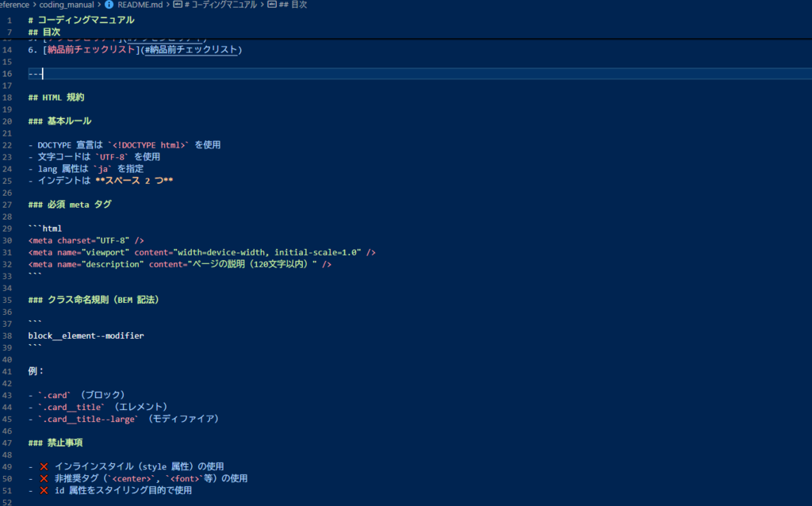812x506 pixels.
Task: Click the ### 基本ルール heading line
Action: (59, 121)
